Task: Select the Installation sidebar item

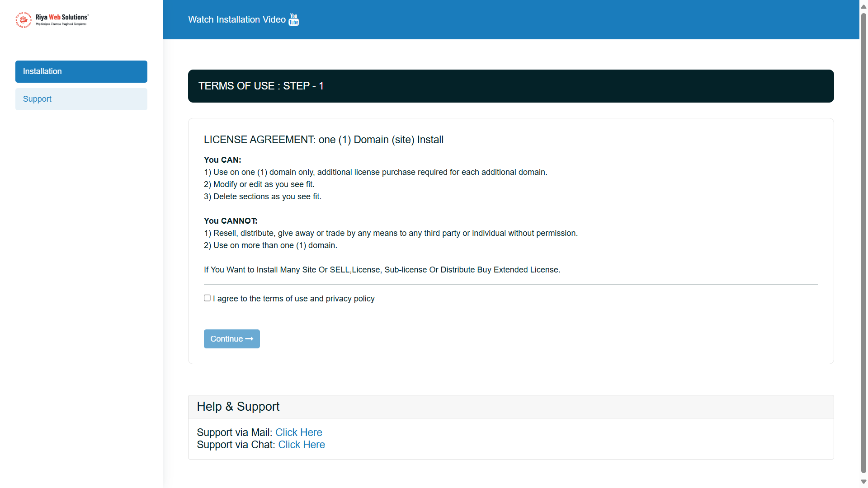Action: 81,71
